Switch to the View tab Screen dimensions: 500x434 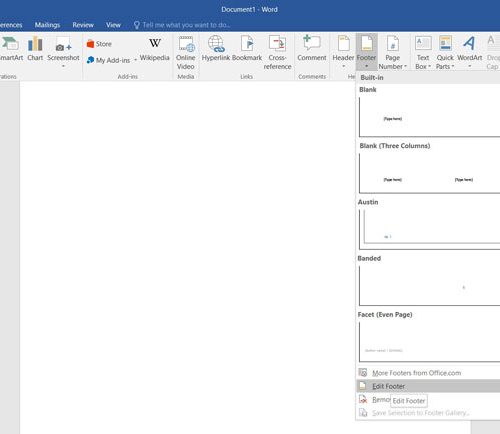[x=113, y=25]
